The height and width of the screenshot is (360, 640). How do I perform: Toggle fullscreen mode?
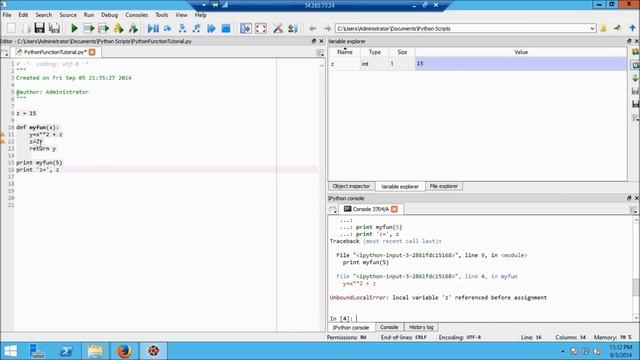click(260, 28)
